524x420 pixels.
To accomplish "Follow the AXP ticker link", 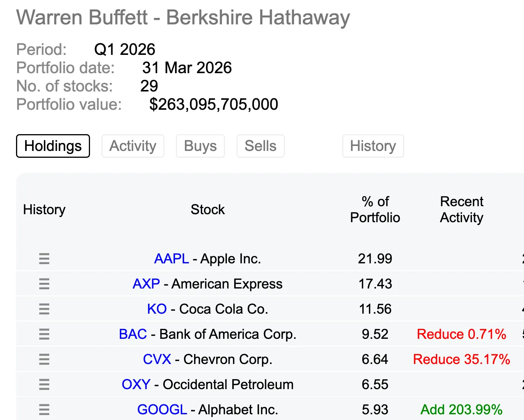I will pos(146,284).
